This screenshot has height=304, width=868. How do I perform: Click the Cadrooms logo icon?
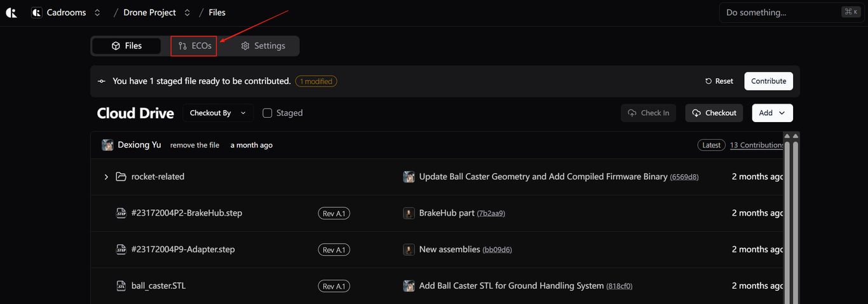11,13
